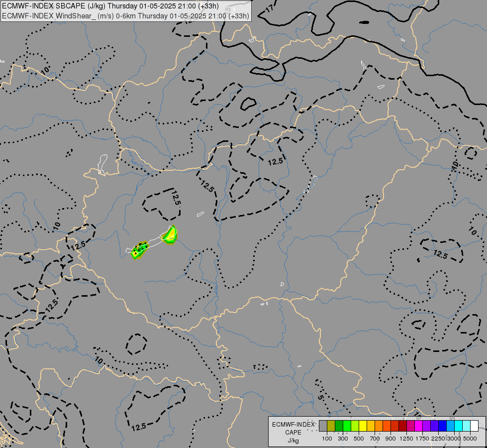Pick the bright green legend swatch
The width and height of the screenshot is (487, 448).
click(347, 426)
